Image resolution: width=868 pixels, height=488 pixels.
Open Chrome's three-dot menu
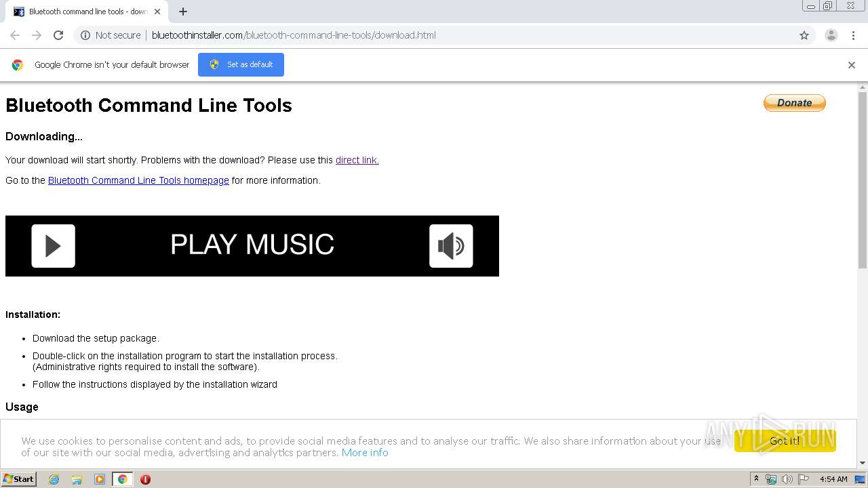[853, 35]
